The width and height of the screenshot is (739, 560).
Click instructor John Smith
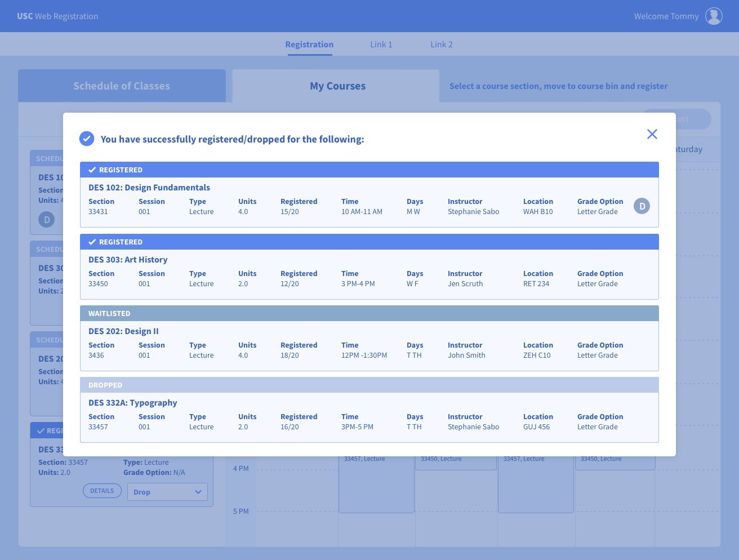466,355
